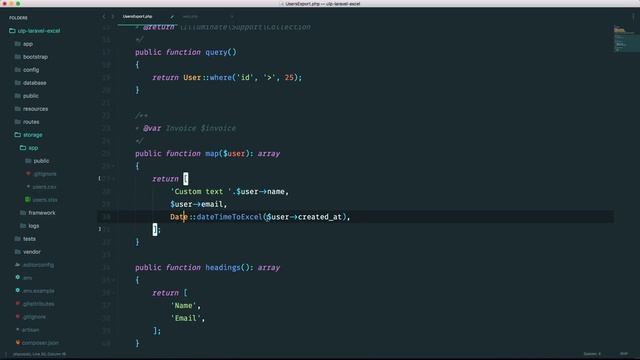Open the .editorconfig file
Viewport: 640px width, 360px height.
(x=34, y=265)
